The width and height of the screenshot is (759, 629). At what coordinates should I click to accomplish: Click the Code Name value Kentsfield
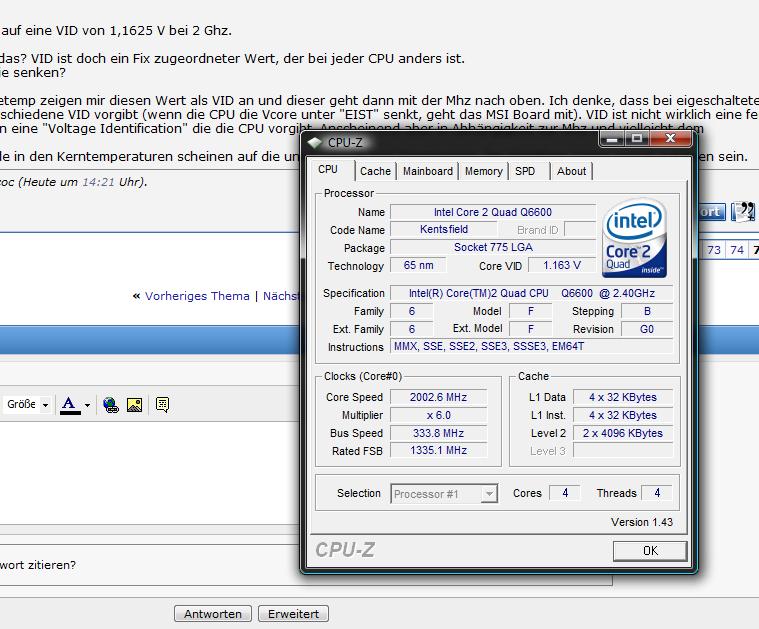click(x=444, y=230)
